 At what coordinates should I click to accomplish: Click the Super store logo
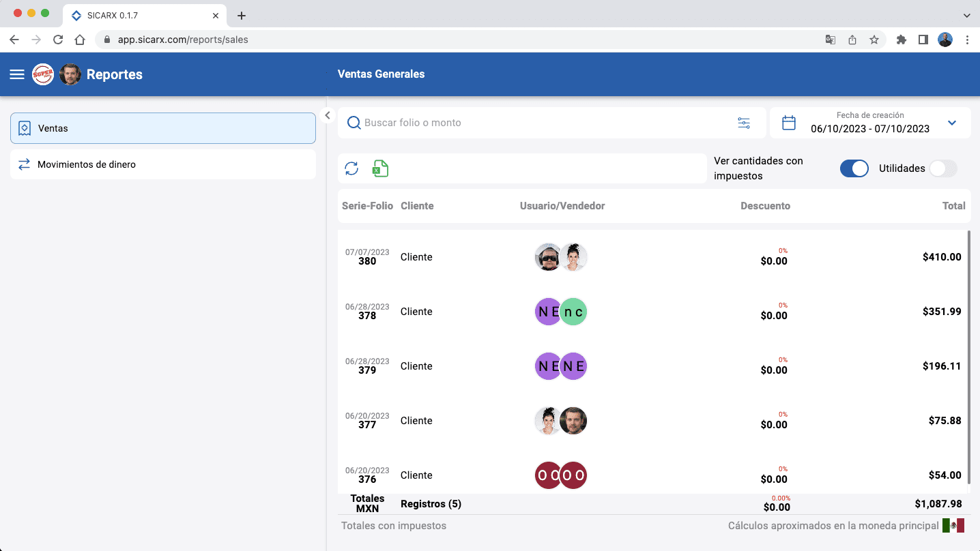tap(43, 74)
